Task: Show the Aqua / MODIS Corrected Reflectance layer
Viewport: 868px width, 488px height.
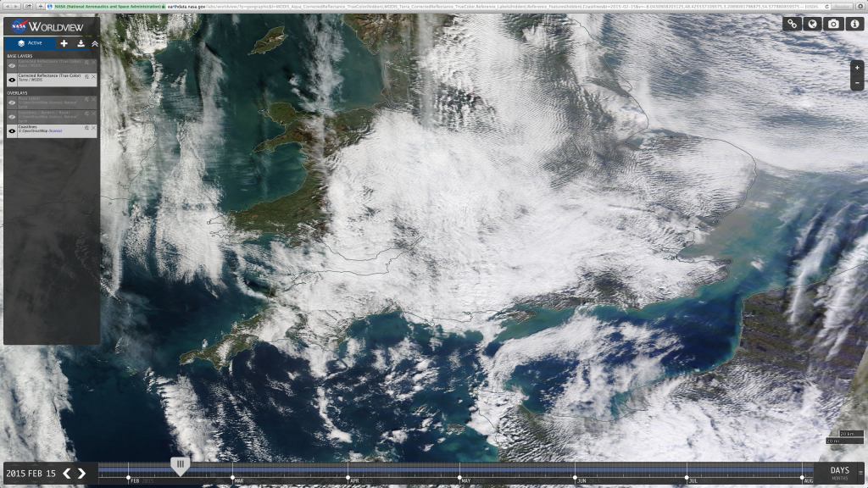Action: pos(12,65)
